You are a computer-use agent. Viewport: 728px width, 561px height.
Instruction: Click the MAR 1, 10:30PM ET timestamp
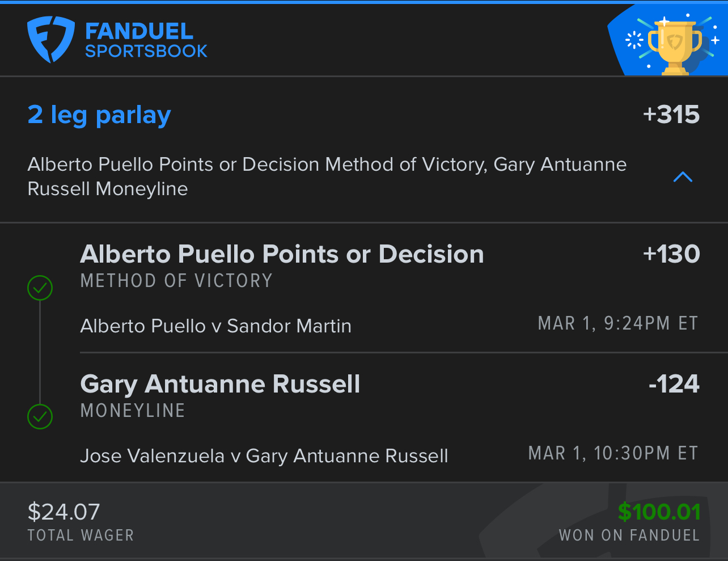(613, 454)
